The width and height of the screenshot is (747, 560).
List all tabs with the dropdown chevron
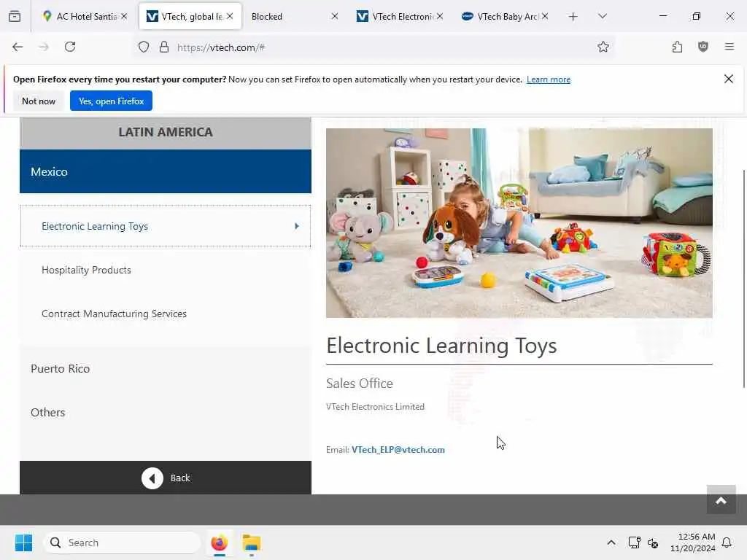point(602,17)
